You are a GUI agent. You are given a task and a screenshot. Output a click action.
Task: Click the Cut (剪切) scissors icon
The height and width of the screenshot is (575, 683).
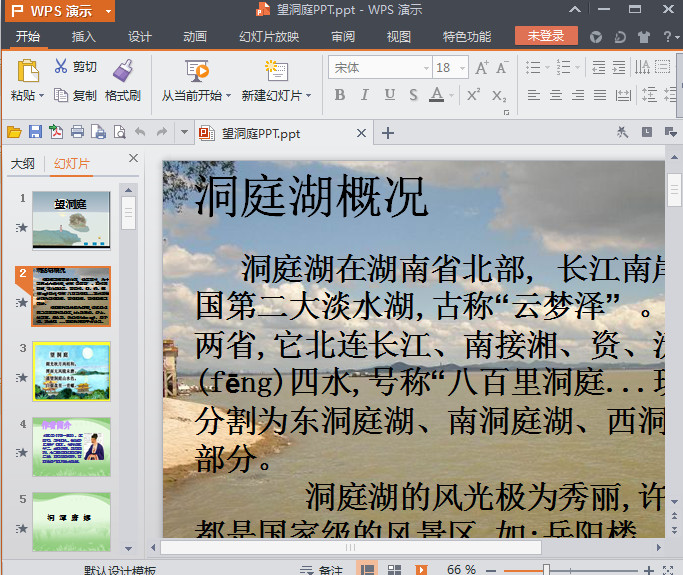coord(62,67)
